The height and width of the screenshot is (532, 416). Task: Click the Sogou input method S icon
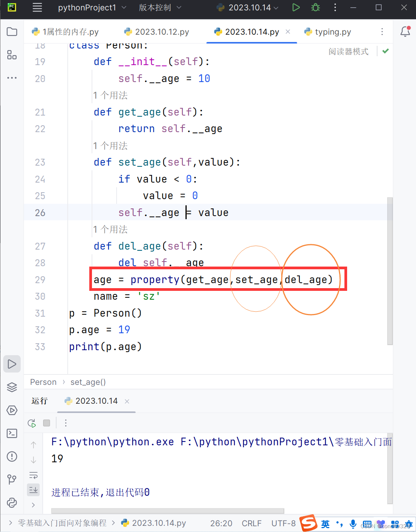point(309,523)
